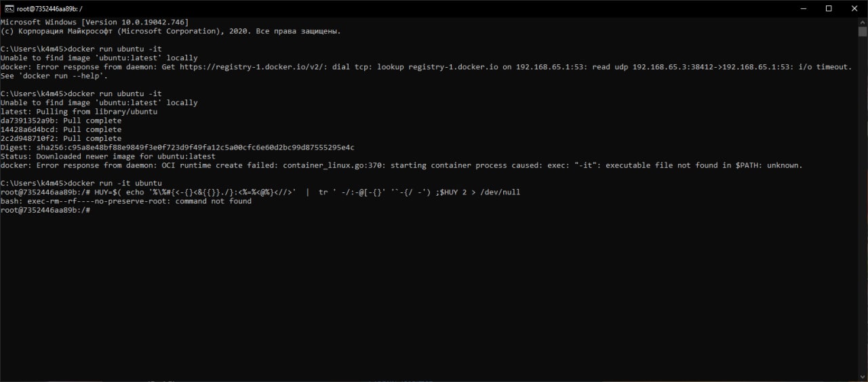Click the scrollbar up arrow
This screenshot has width=868, height=382.
coord(862,22)
